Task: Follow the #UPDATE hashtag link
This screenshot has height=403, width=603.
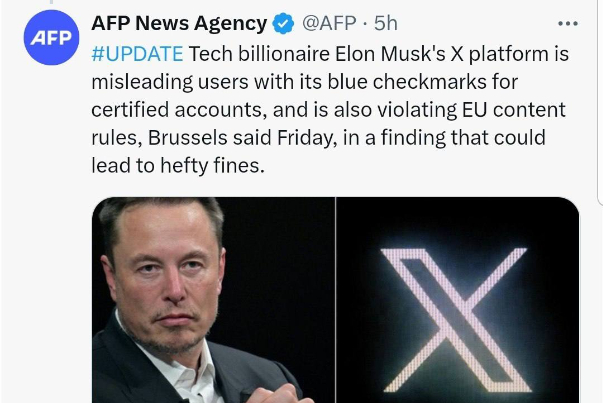Action: (138, 53)
